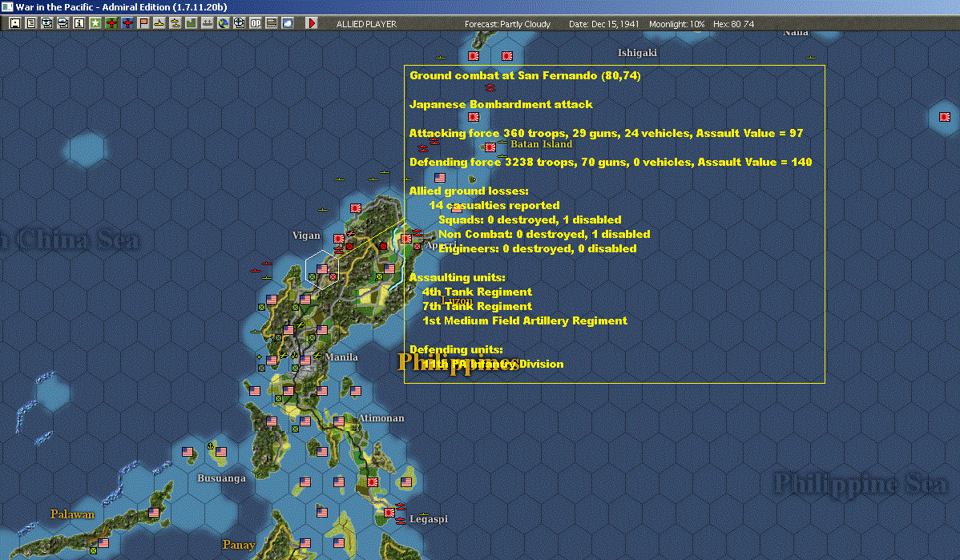Screen dimensions: 960x560
Task: Click the ALLIED PLAYER status text
Action: (366, 24)
